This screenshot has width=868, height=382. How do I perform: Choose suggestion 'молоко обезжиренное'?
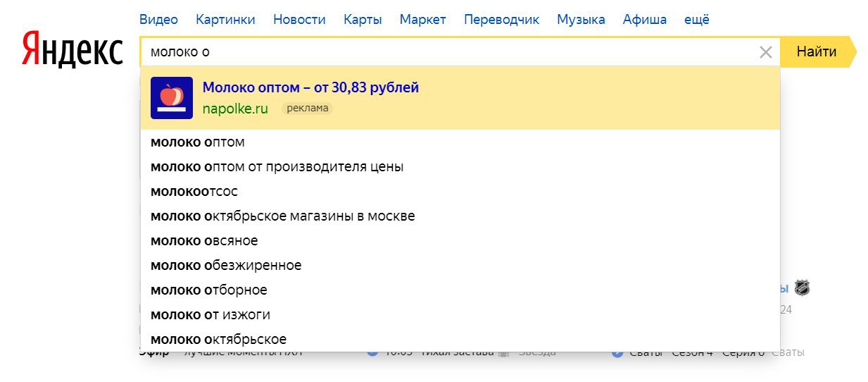[x=460, y=266]
